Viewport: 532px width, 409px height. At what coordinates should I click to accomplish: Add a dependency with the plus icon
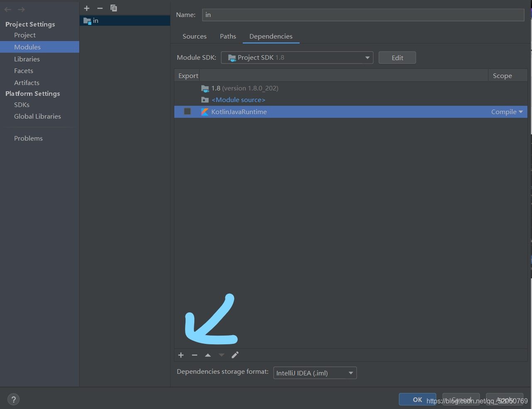[181, 355]
